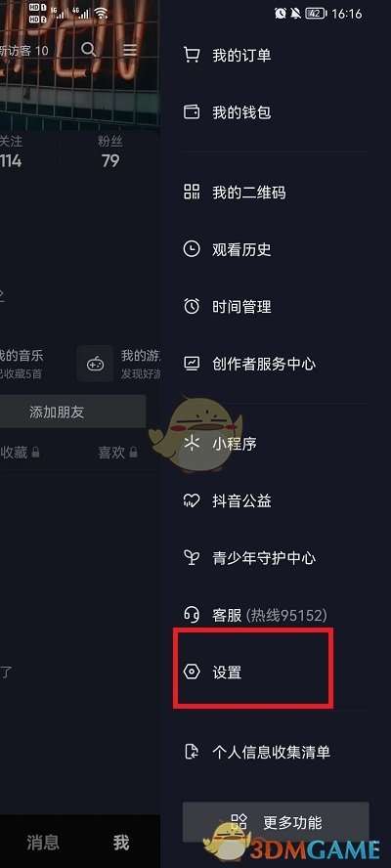Open the wallet icon next to 我的钱包
This screenshot has height=868, width=391.
[x=191, y=112]
